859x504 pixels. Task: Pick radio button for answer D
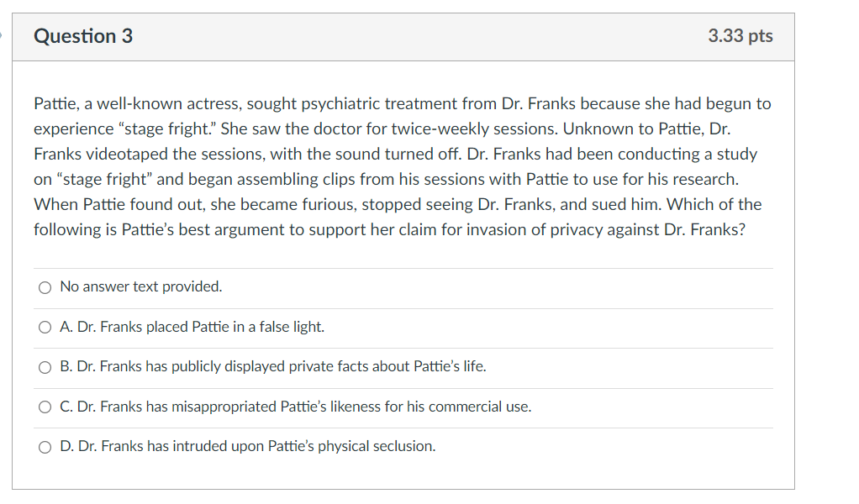click(x=45, y=447)
